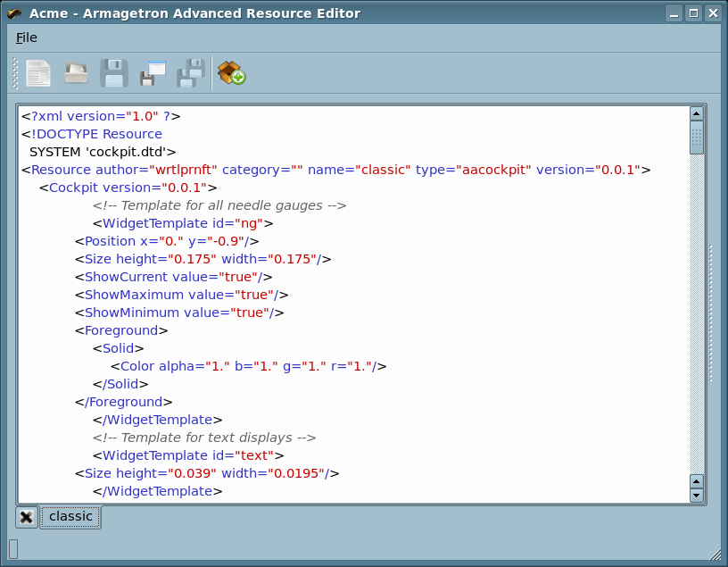Viewport: 728px width, 567px height.
Task: Save the file with the single floppy icon
Action: (114, 73)
